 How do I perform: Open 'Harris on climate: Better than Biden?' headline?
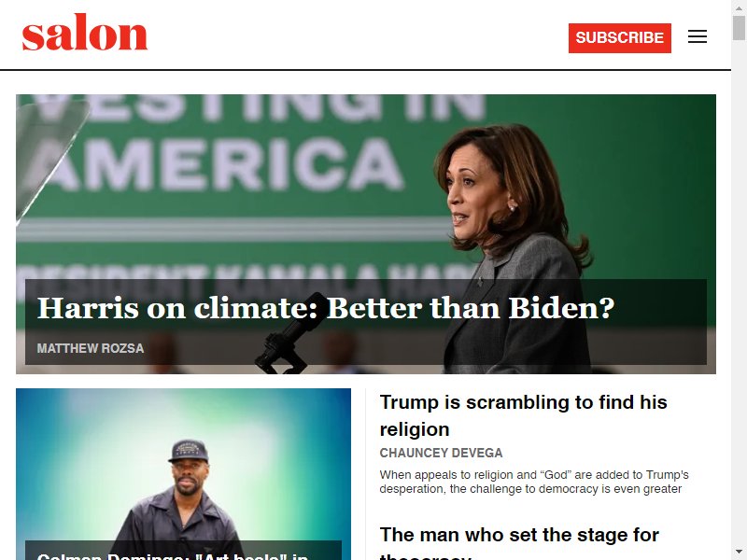click(x=326, y=308)
